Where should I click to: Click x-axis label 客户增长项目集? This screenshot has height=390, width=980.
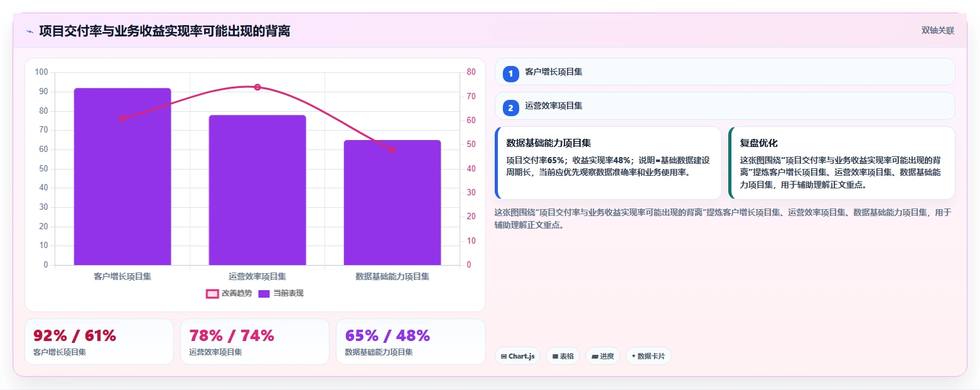pyautogui.click(x=122, y=276)
